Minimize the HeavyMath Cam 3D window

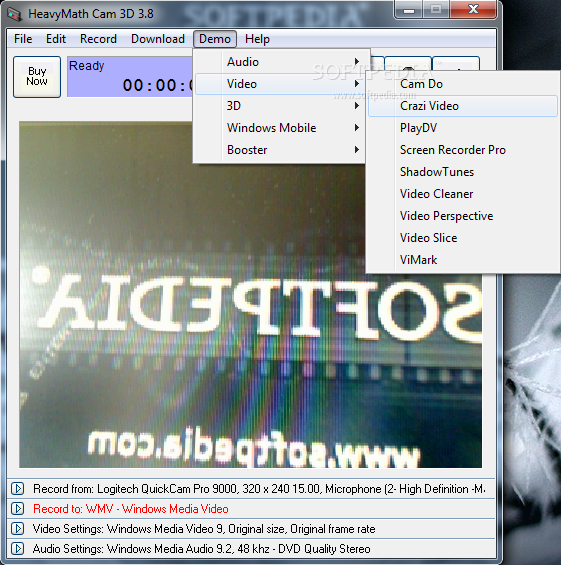click(409, 9)
